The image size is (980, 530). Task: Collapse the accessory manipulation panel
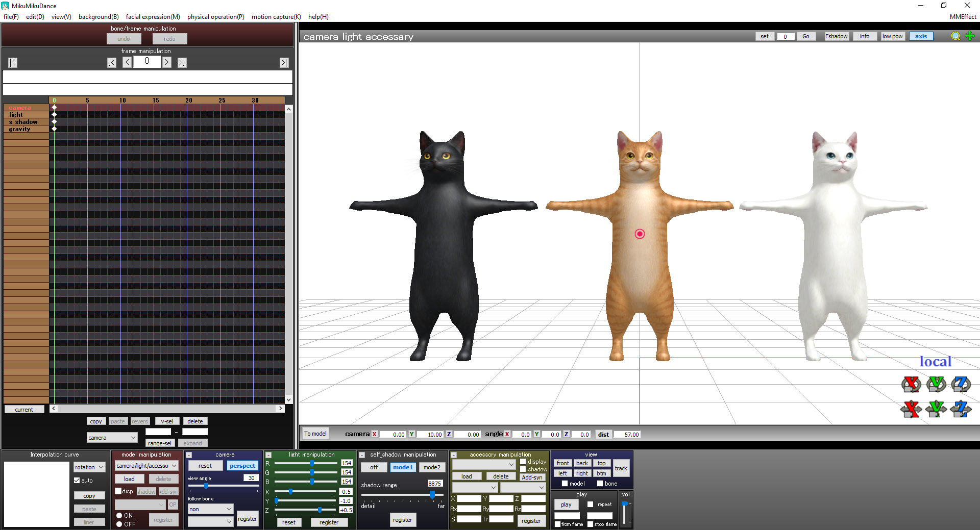(x=454, y=455)
